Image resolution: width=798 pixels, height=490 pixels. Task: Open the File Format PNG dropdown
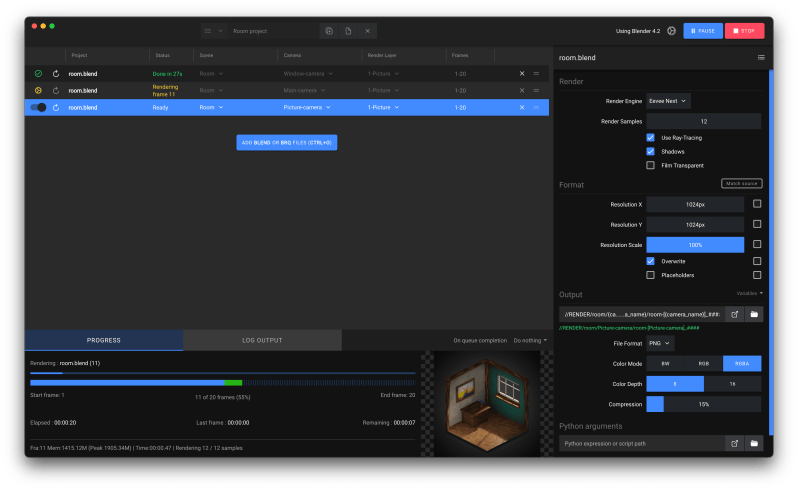tap(660, 343)
